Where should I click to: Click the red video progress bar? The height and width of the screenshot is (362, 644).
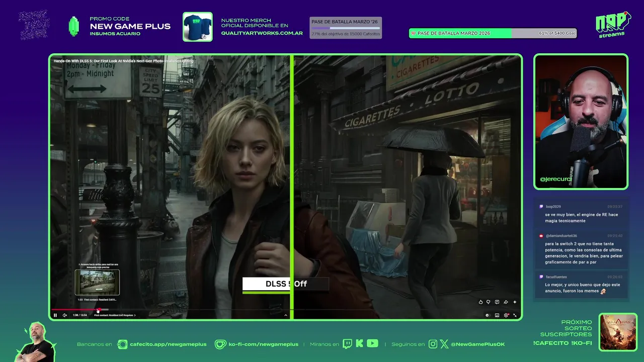75,310
